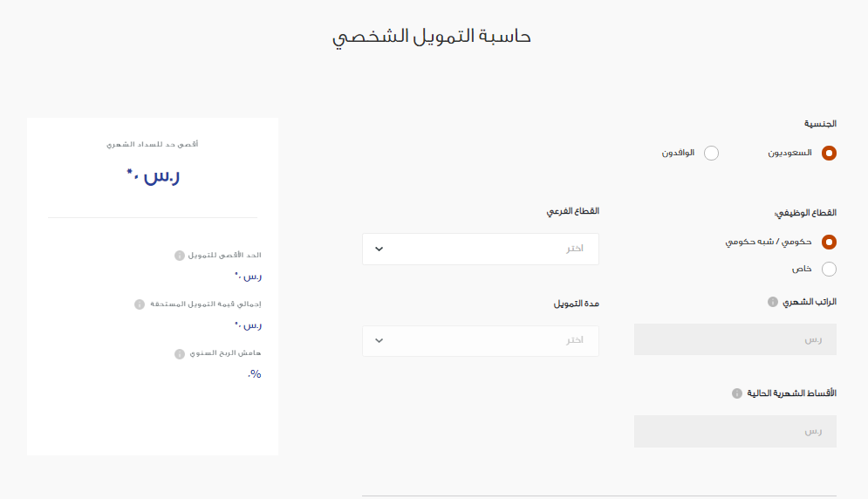This screenshot has width=868, height=499.
Task: Focus الراتب الشهري input field
Action: pyautogui.click(x=735, y=339)
